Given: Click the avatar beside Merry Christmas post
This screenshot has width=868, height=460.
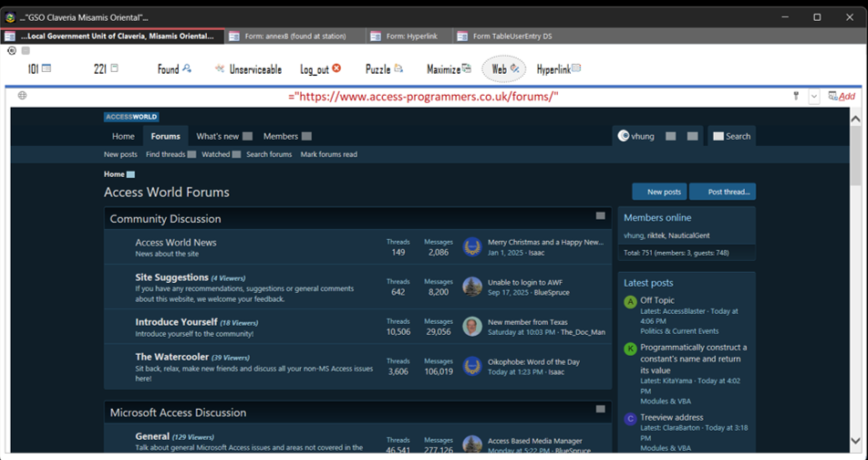Looking at the screenshot, I should coord(472,247).
